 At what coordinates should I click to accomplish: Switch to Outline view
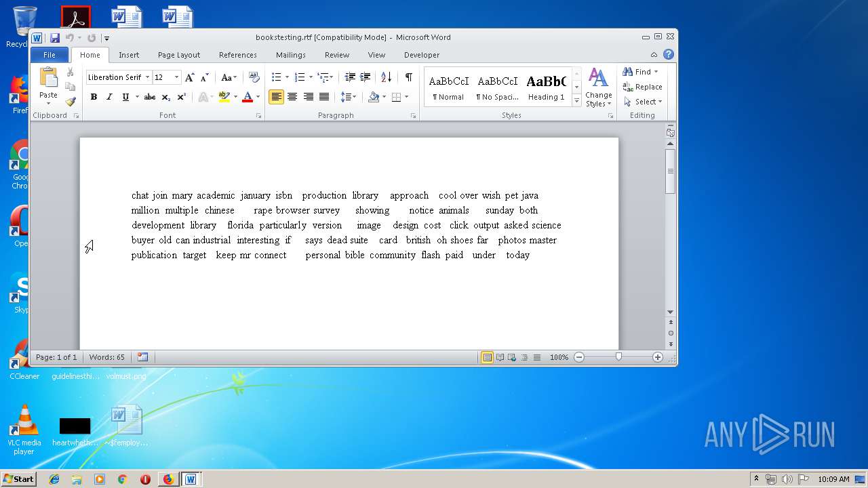(524, 357)
